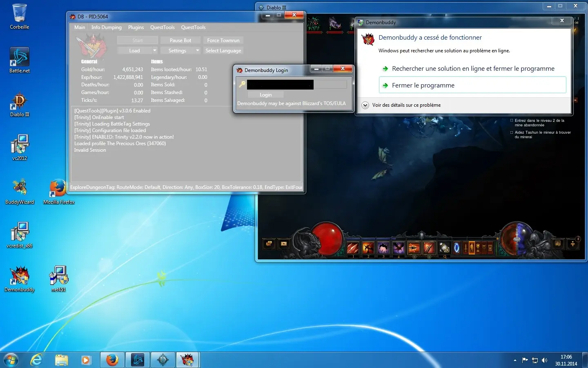Click Action Center flag in tray
Viewport: 588px width, 368px height.
tap(525, 360)
